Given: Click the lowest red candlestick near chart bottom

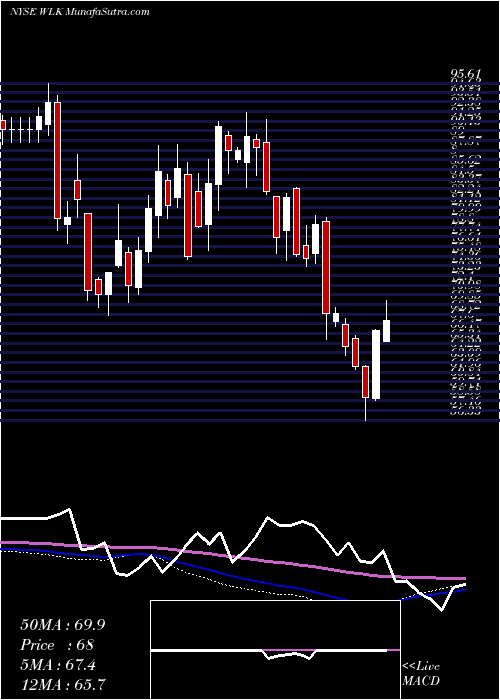Looking at the screenshot, I should 366,382.
